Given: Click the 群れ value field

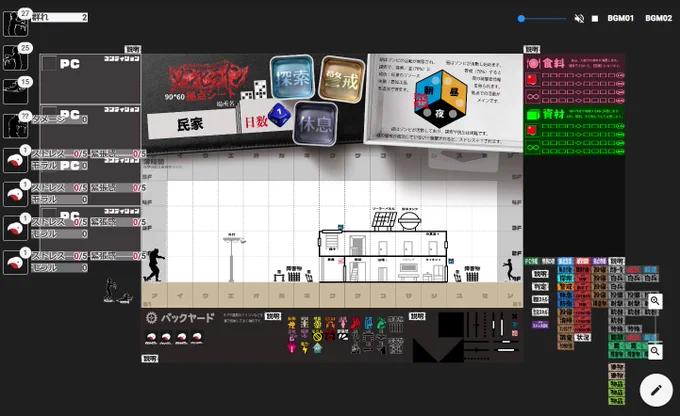Looking at the screenshot, I should (x=59, y=17).
